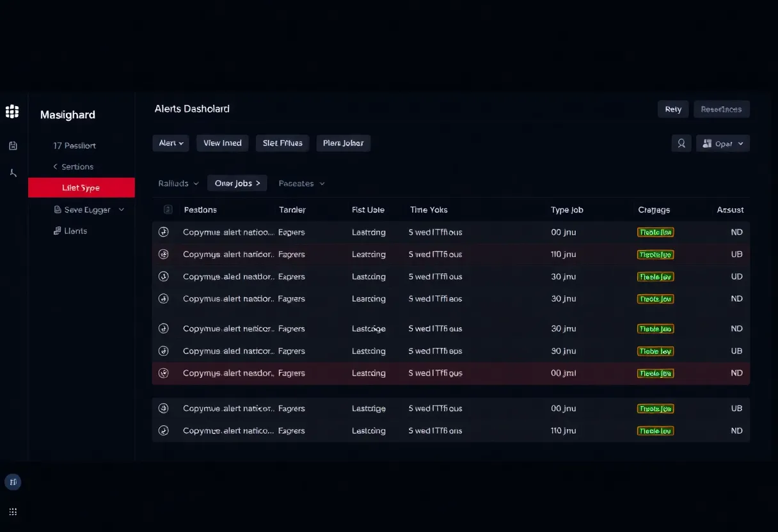Click the Seve Eugger sidebar icon
The width and height of the screenshot is (778, 532).
pyautogui.click(x=58, y=209)
